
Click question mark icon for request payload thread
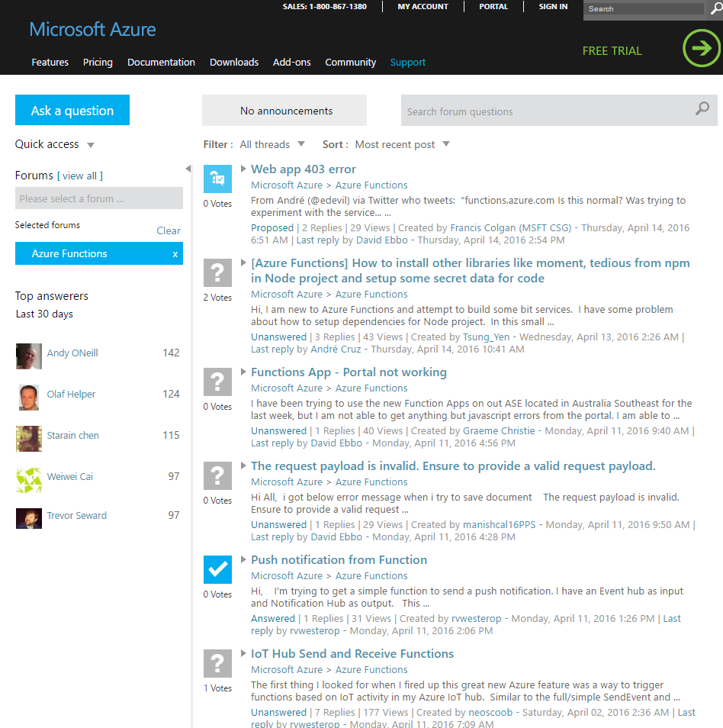point(217,475)
